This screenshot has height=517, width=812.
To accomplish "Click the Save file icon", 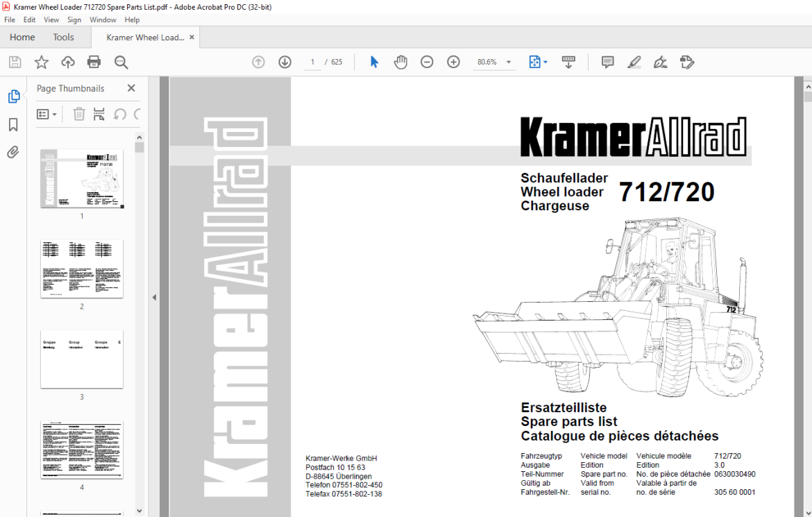I will tap(15, 62).
